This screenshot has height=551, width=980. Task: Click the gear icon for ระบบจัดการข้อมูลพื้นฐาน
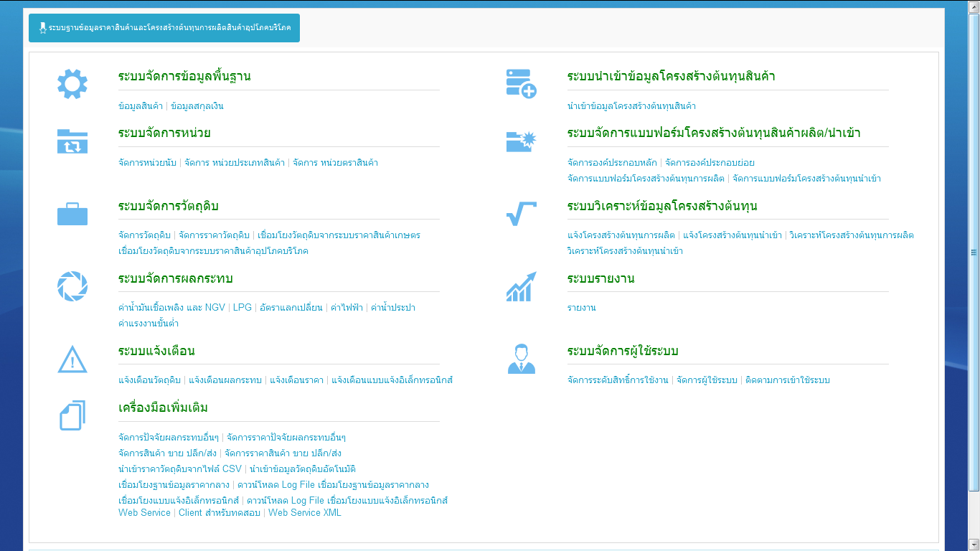[x=72, y=84]
